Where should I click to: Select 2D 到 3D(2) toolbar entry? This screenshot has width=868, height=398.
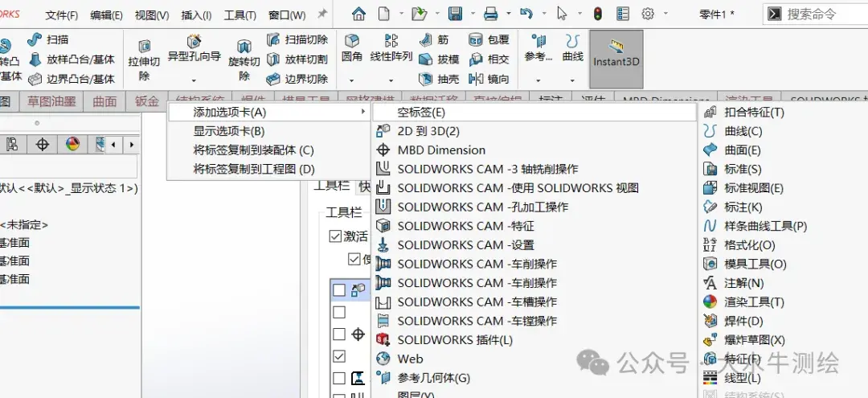[x=534, y=131]
